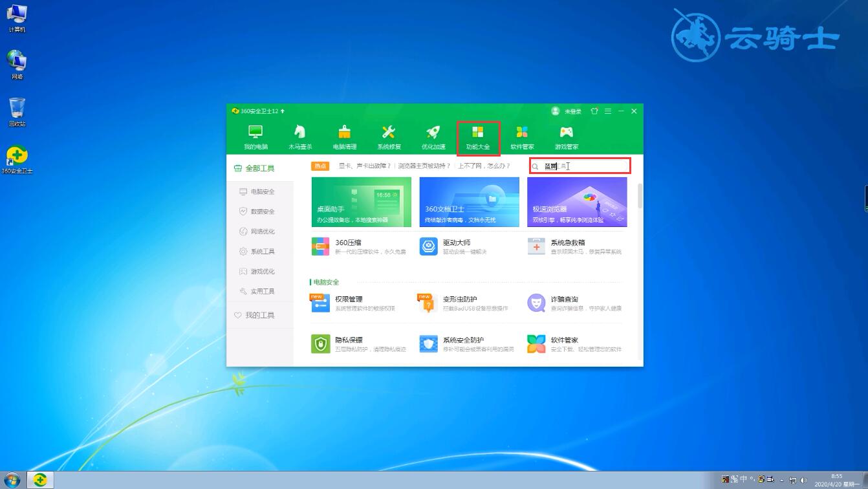Open 回收站 desktop icon

(17, 113)
